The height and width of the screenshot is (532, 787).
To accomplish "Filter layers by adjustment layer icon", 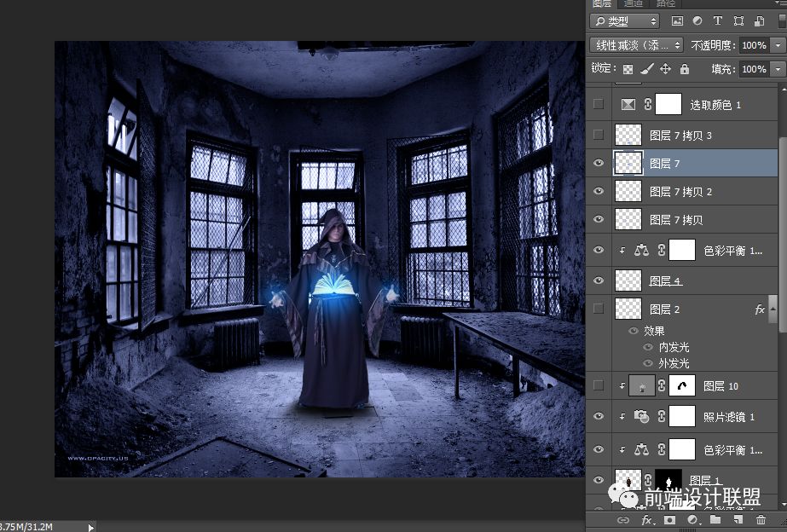I will tap(697, 21).
